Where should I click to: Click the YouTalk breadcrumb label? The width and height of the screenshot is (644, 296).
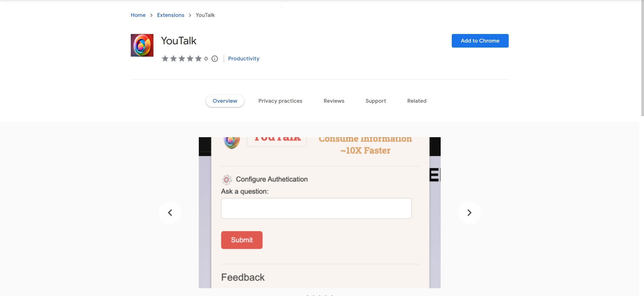pos(205,15)
